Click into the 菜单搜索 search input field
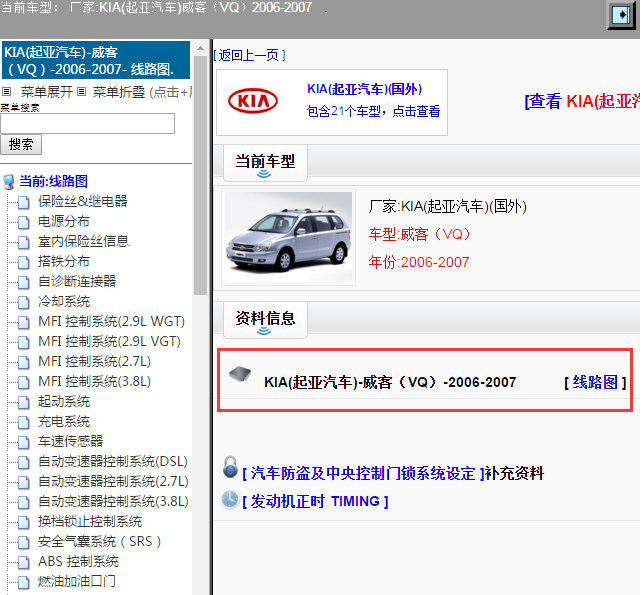The width and height of the screenshot is (640, 595). click(87, 124)
